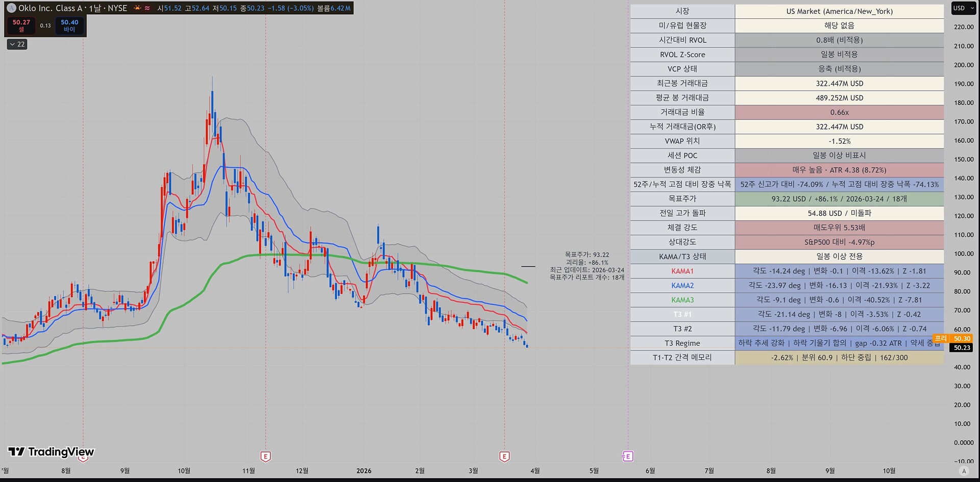Viewport: 980px width, 482px height.
Task: Click the Oklo symbol logo icon
Action: [11, 8]
